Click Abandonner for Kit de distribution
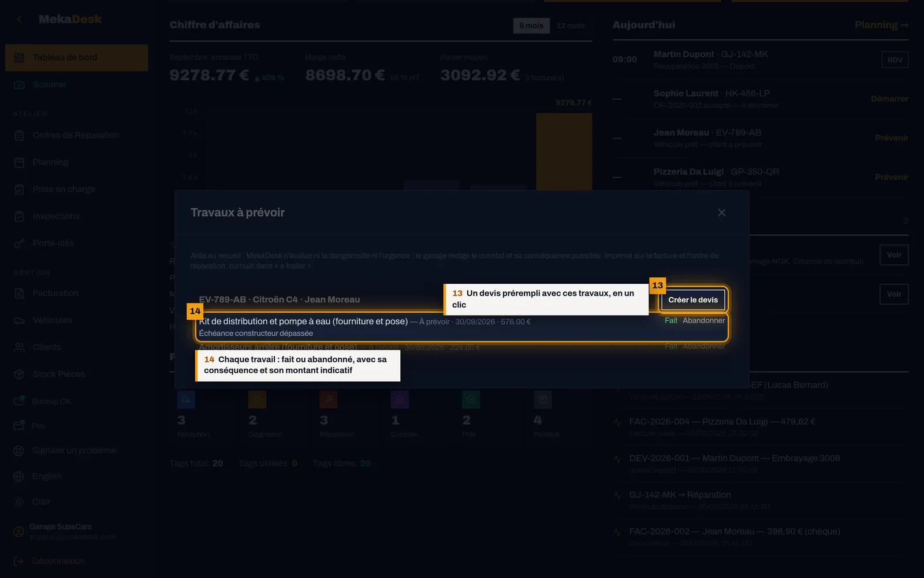The image size is (924, 578). (703, 321)
